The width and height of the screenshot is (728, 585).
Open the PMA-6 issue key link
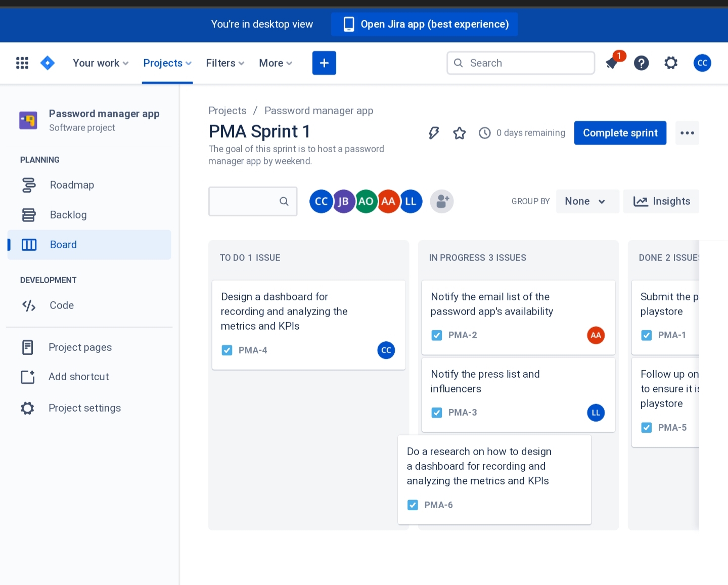pos(439,505)
